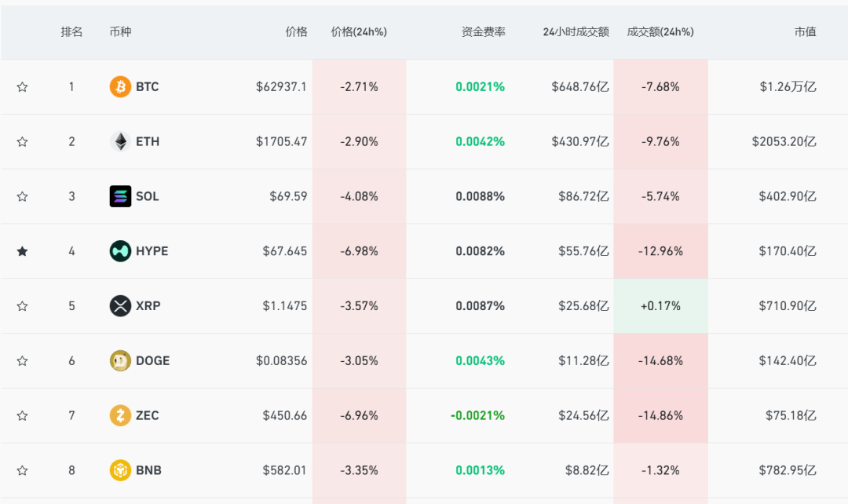Open the HYPE coin name link
This screenshot has width=848, height=504.
tap(152, 251)
